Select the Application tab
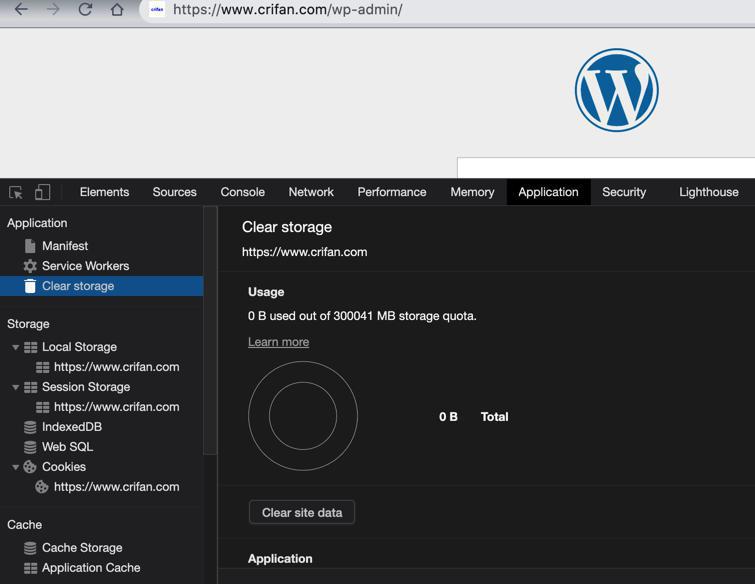The image size is (755, 584). (548, 192)
